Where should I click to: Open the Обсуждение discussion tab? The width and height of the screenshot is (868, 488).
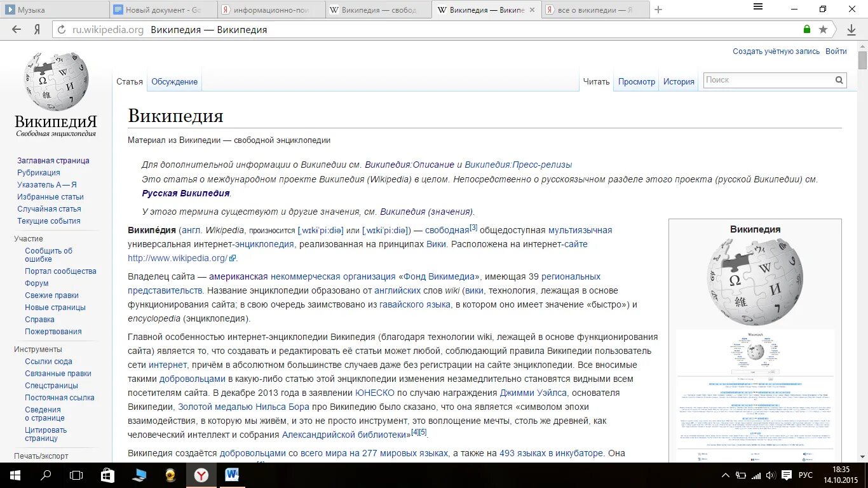pyautogui.click(x=174, y=82)
